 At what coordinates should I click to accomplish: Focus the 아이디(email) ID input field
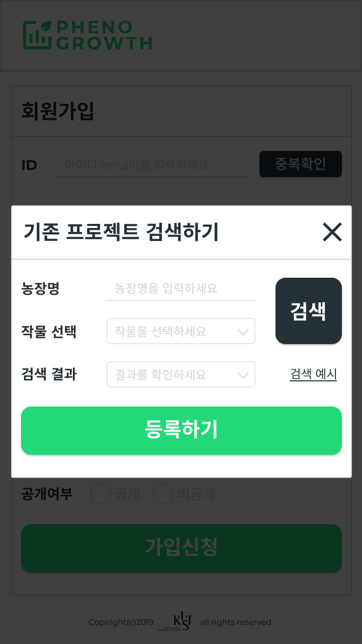point(153,165)
